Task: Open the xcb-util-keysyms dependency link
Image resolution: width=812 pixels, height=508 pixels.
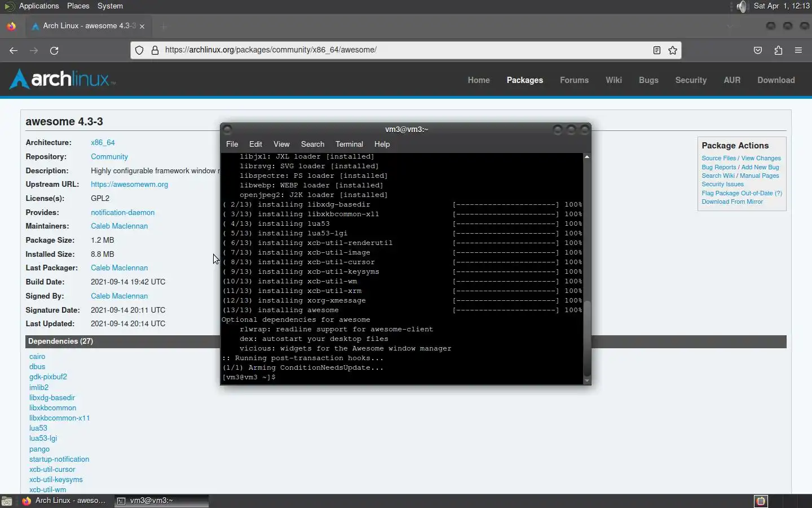Action: tap(56, 480)
